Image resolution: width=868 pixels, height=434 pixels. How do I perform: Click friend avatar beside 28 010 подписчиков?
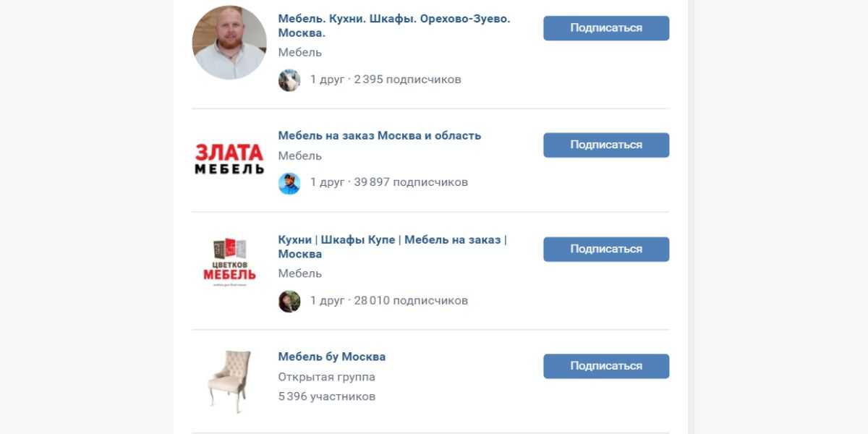(289, 301)
